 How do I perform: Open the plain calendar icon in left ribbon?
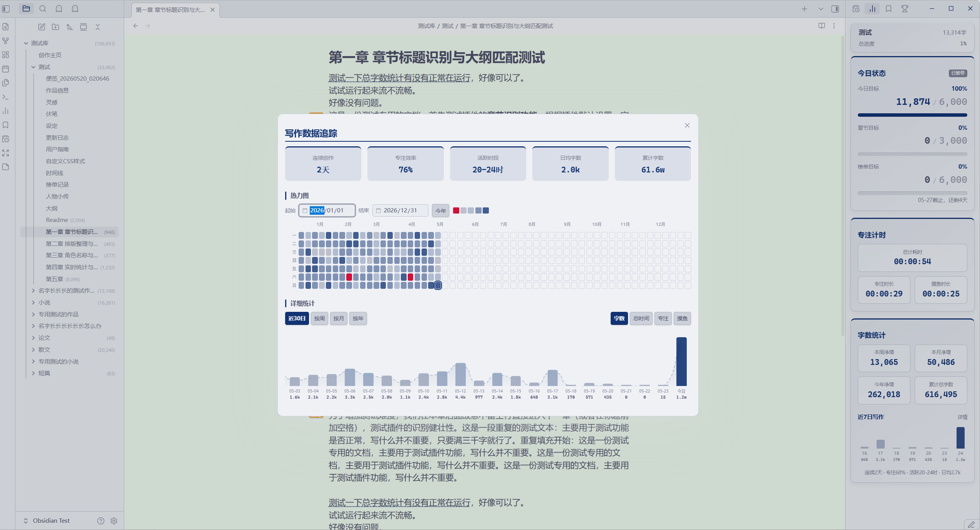(x=6, y=69)
